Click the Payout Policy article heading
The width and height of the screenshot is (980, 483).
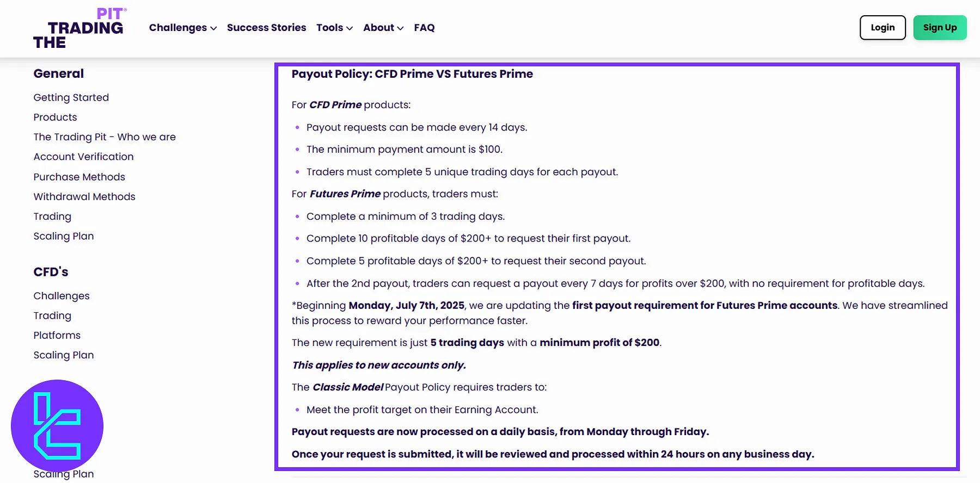click(412, 73)
